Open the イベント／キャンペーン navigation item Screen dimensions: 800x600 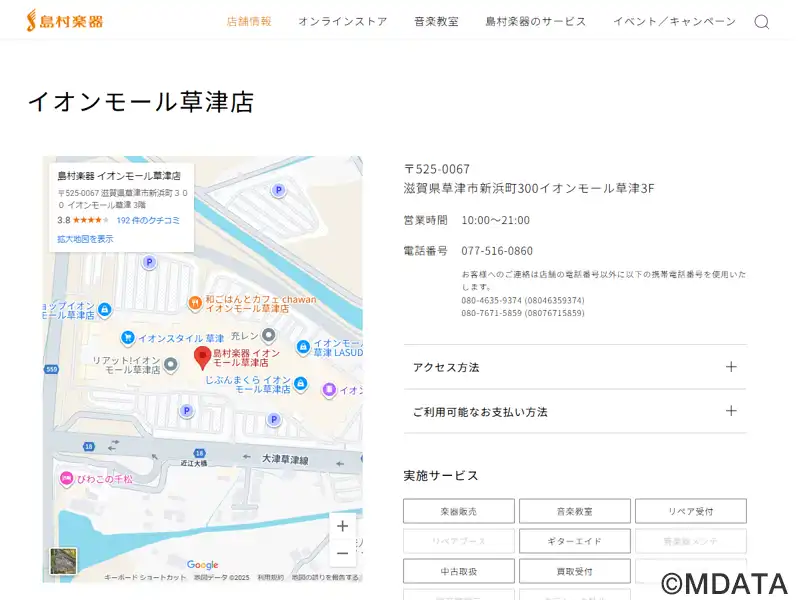pyautogui.click(x=674, y=21)
